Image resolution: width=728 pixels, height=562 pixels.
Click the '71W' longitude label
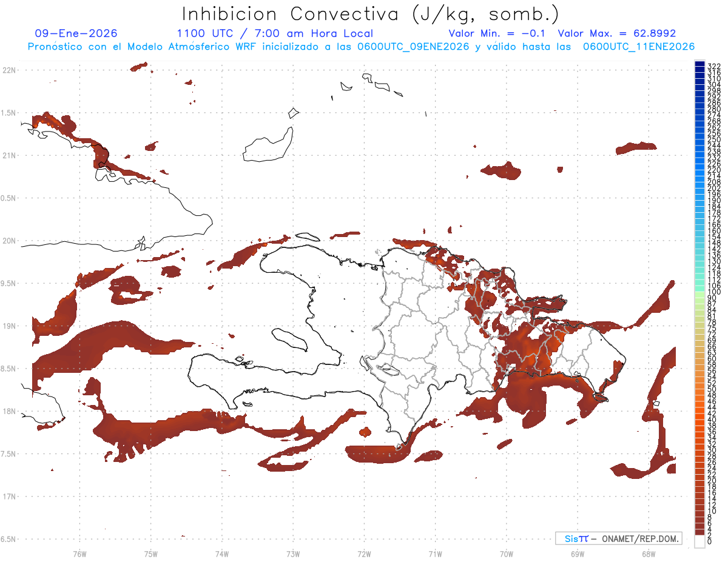pyautogui.click(x=435, y=554)
